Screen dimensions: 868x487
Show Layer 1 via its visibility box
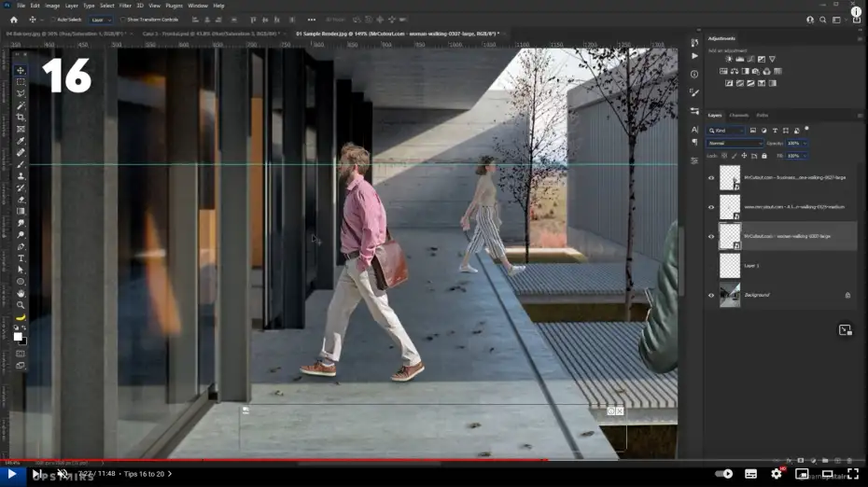(x=711, y=266)
